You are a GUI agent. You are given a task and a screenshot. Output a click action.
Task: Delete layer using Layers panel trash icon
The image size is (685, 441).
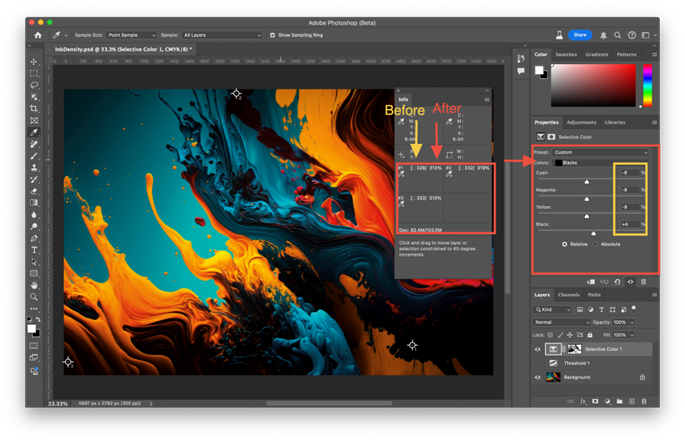click(x=644, y=401)
